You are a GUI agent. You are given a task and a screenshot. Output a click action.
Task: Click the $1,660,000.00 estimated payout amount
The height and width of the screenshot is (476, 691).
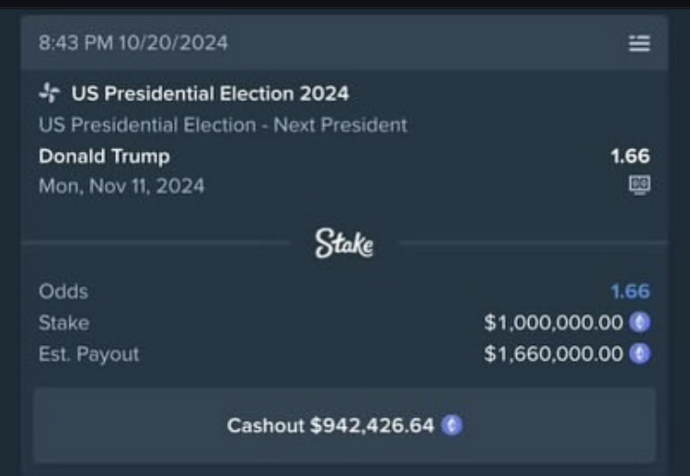(553, 354)
